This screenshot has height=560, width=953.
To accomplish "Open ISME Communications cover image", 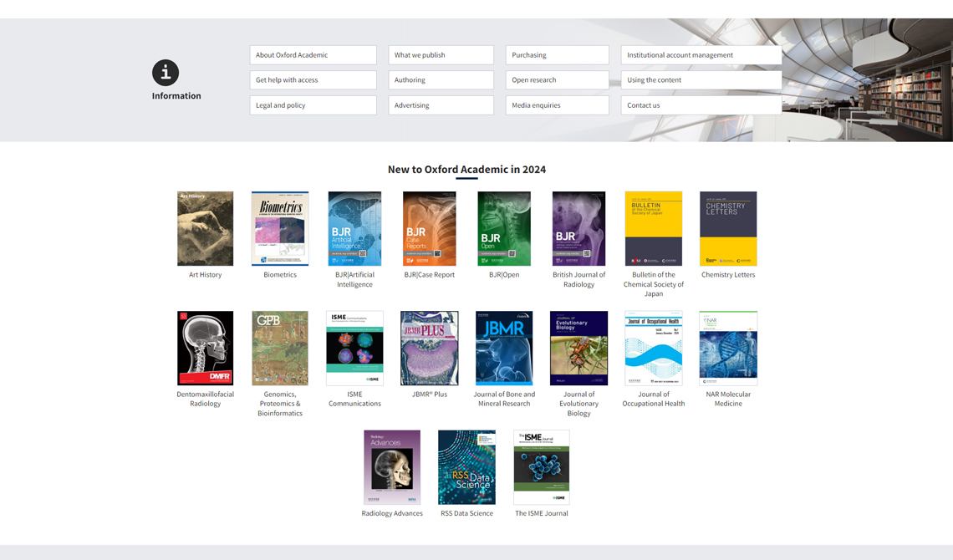I will [355, 348].
